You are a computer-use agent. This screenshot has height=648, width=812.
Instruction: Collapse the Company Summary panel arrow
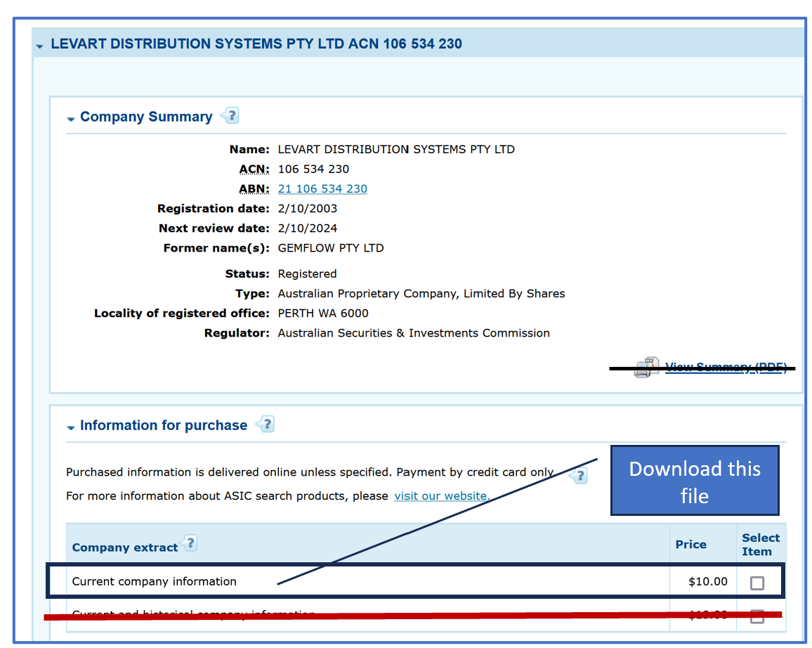(x=70, y=119)
